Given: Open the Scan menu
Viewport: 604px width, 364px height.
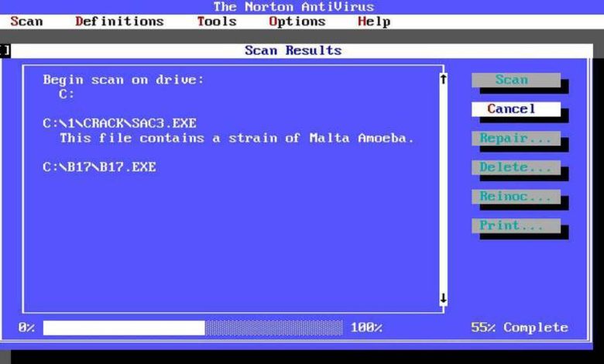Looking at the screenshot, I should 26,21.
